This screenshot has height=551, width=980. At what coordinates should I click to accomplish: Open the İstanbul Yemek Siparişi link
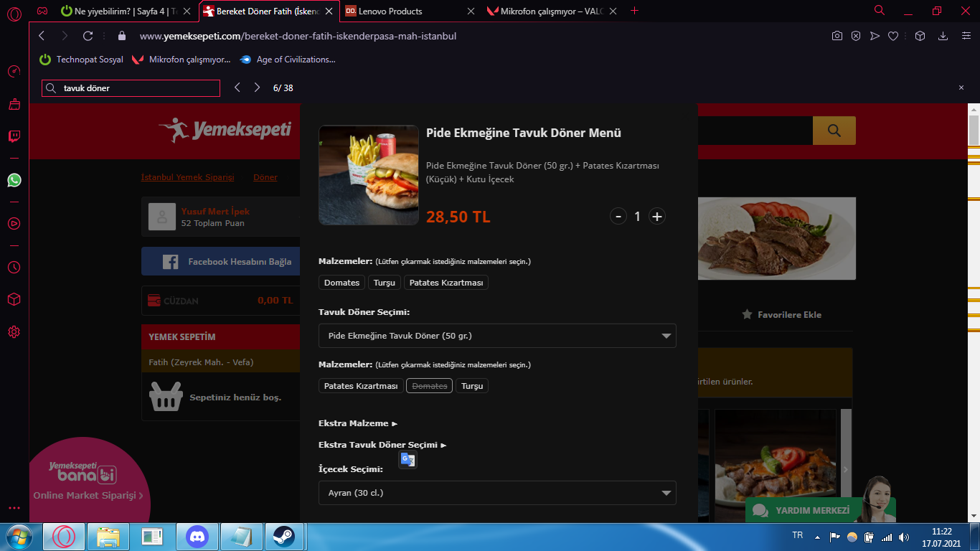[188, 177]
